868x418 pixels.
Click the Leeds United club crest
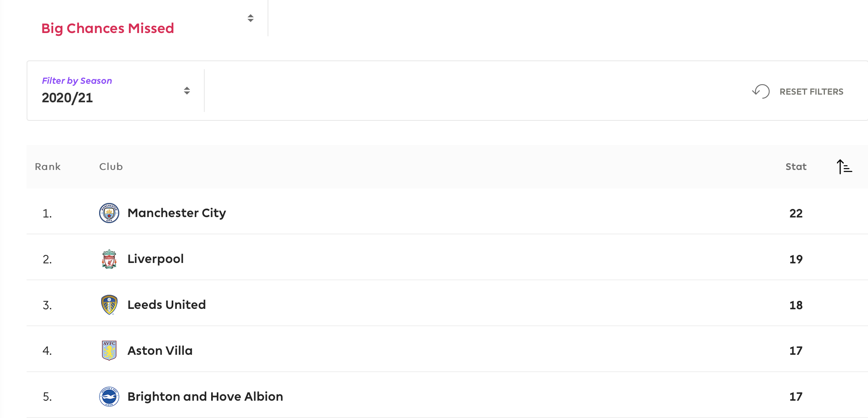click(109, 305)
